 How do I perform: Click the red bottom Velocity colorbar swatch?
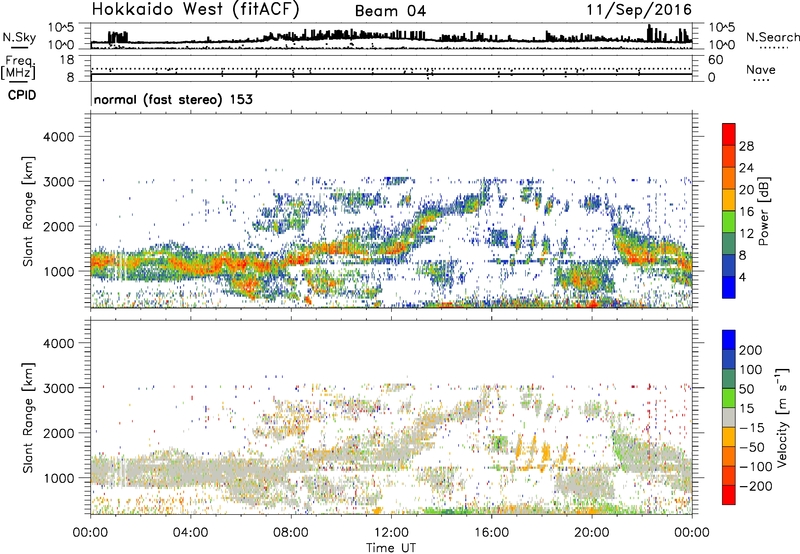(729, 495)
